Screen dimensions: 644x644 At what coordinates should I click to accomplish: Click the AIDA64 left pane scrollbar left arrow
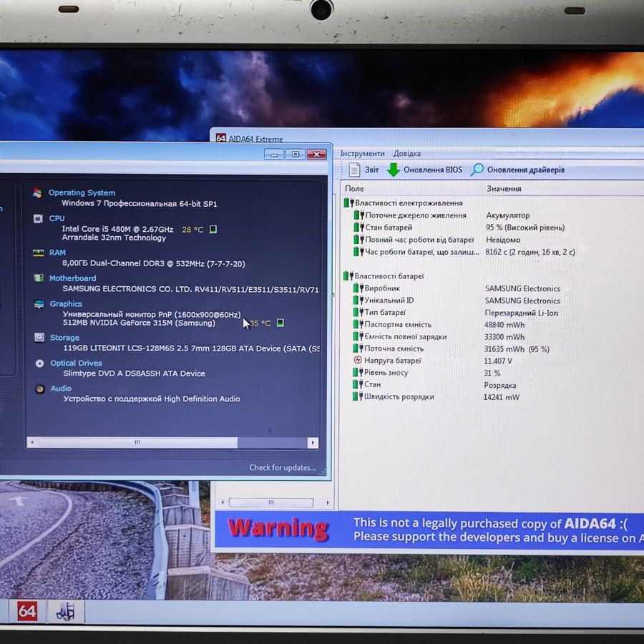click(x=223, y=502)
